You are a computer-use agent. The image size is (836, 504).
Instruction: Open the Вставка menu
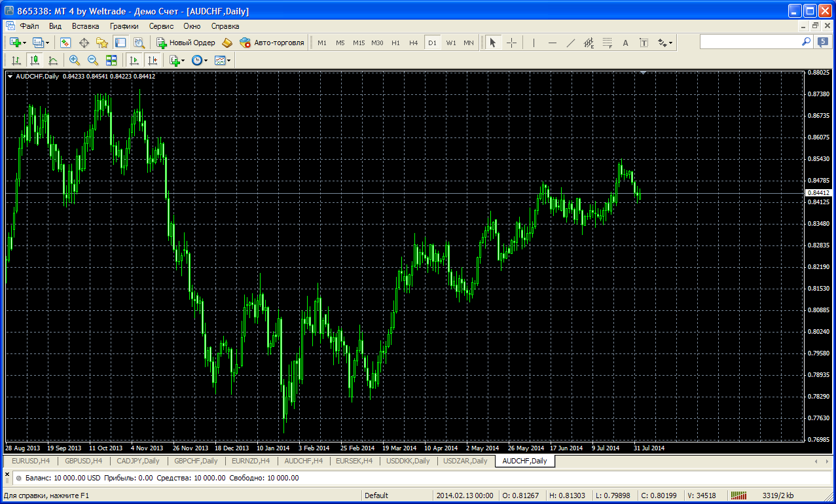pyautogui.click(x=86, y=26)
